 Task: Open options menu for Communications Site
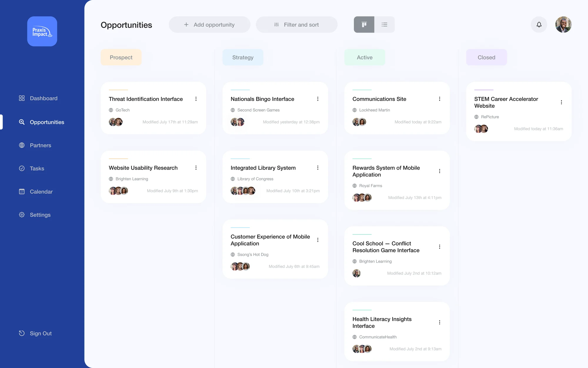pos(440,99)
